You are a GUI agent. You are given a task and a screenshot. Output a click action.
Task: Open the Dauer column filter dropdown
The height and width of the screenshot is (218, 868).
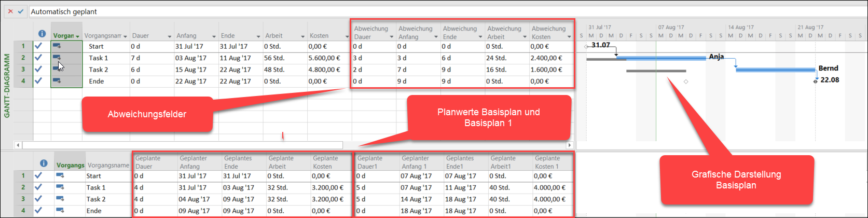click(169, 36)
